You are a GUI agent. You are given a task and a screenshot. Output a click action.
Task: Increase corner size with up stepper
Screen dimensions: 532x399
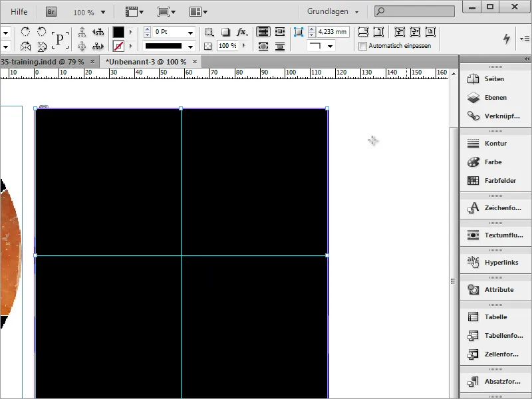311,29
